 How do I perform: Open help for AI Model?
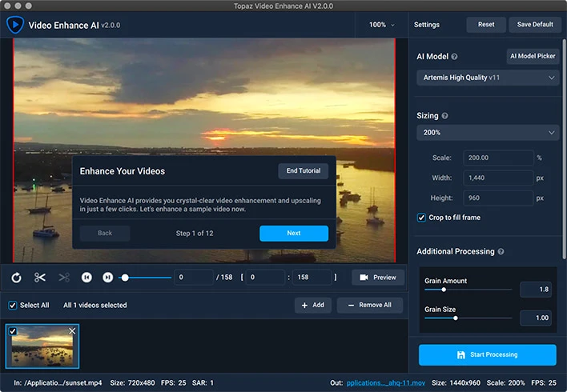(x=454, y=57)
